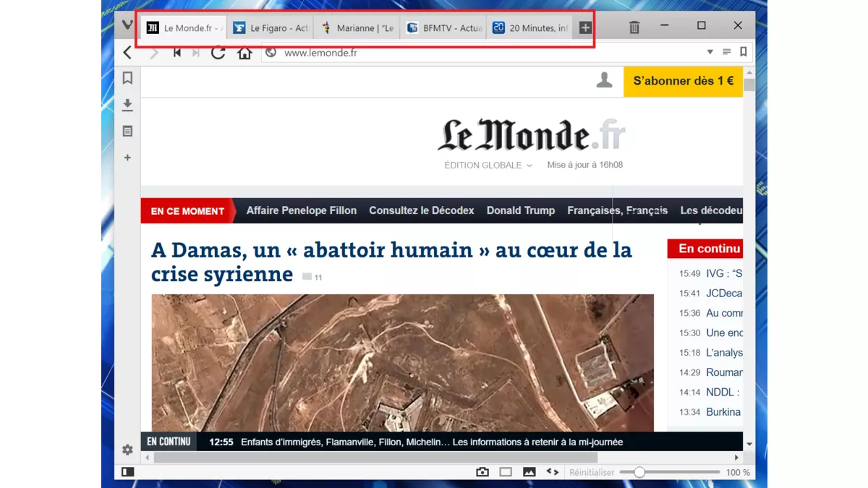
Task: Open browser settings gear icon
Action: [127, 450]
